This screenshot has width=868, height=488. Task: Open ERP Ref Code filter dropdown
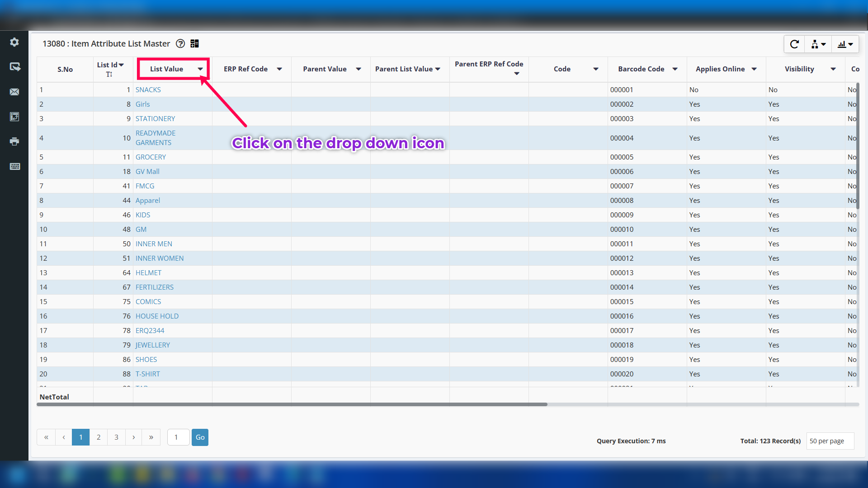pyautogui.click(x=279, y=69)
